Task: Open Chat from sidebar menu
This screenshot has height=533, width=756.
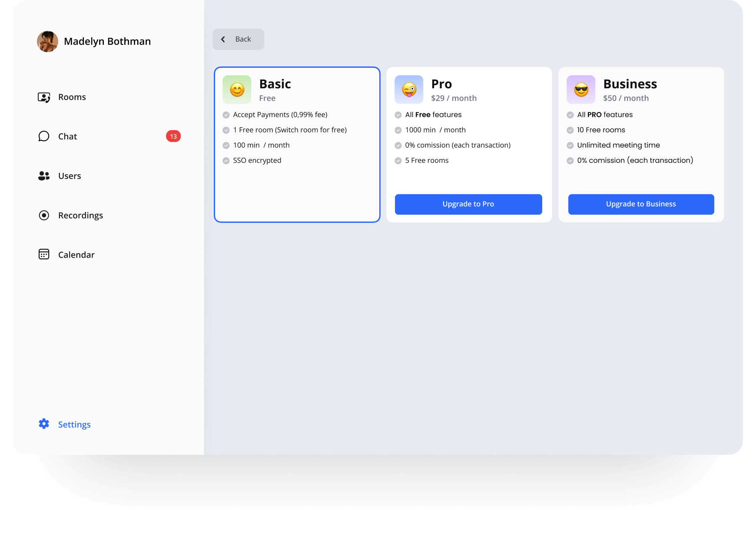Action: click(x=67, y=136)
